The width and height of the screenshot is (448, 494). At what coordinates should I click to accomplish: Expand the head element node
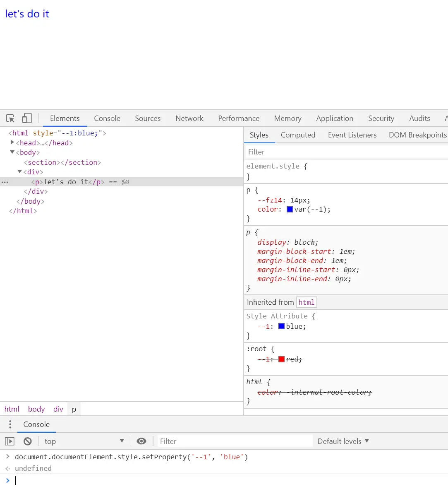tap(12, 142)
